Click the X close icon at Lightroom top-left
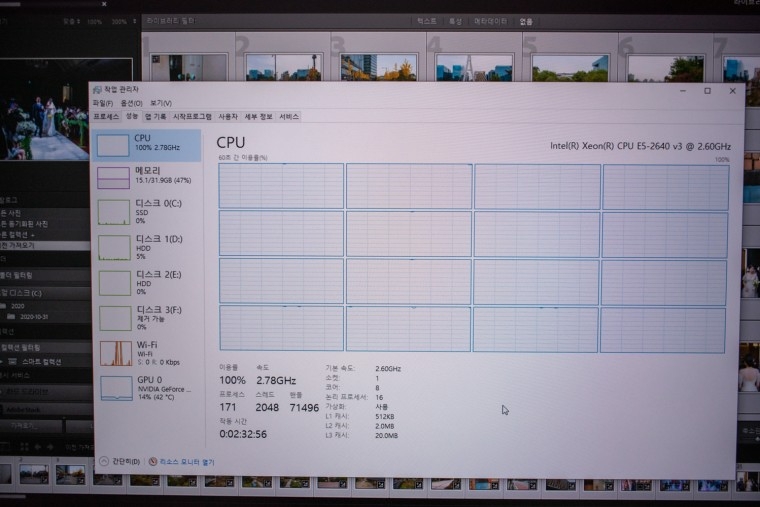 pyautogui.click(x=104, y=4)
